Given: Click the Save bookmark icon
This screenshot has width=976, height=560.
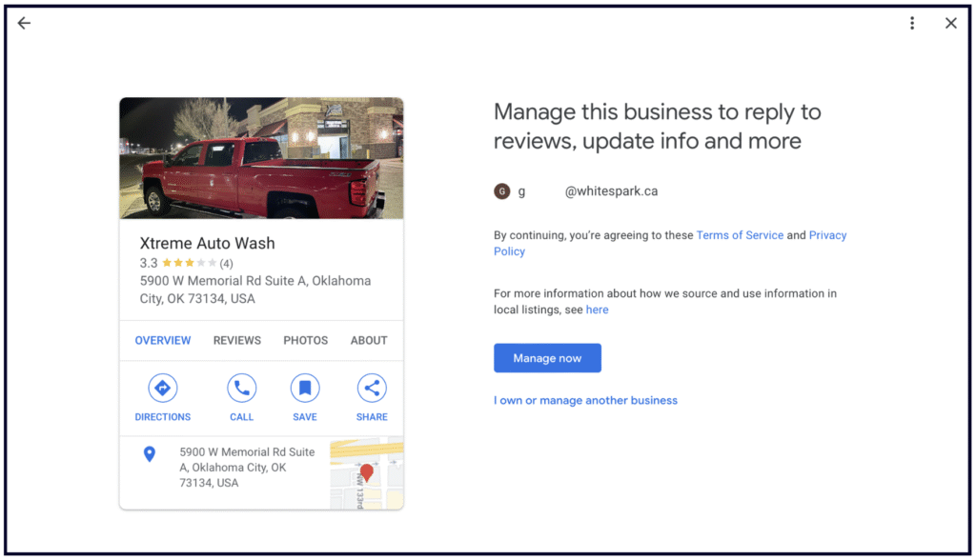Looking at the screenshot, I should click(305, 389).
